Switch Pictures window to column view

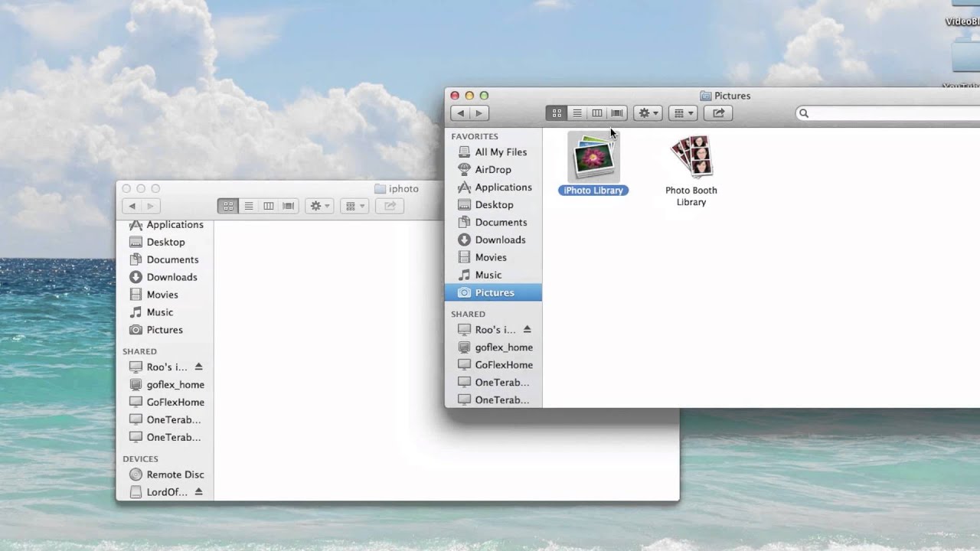[597, 113]
